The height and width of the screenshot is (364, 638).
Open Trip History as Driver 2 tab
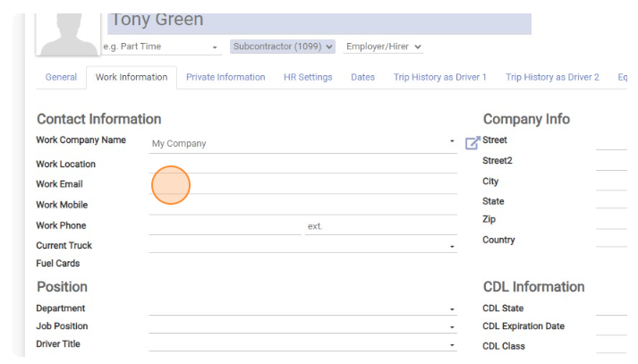click(552, 77)
